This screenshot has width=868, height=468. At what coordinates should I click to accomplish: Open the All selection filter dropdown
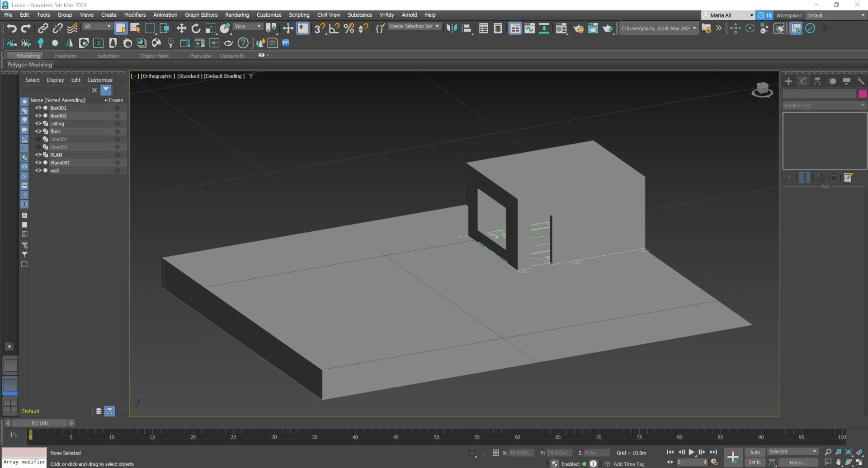click(97, 27)
